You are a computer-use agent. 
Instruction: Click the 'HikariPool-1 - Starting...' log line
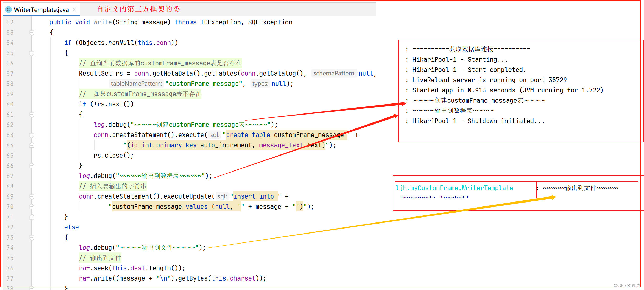pyautogui.click(x=460, y=60)
